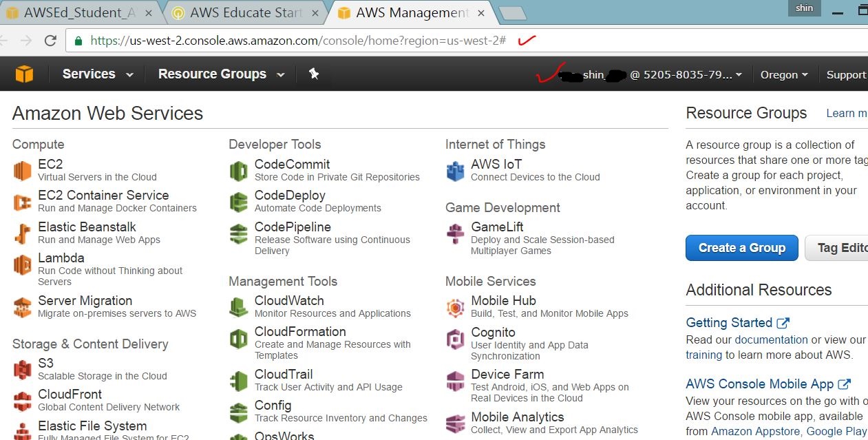Open the Lambda service icon

[x=23, y=264]
